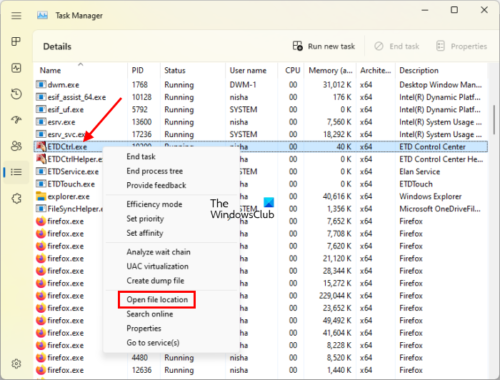Click Microsoft OneDriveFil... description cell
This screenshot has height=380, width=500.
(440, 209)
